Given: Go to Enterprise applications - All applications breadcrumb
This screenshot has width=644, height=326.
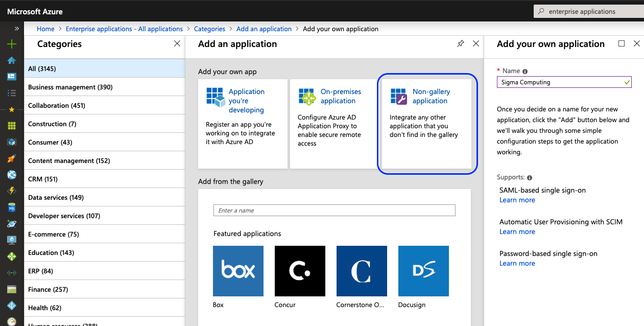Looking at the screenshot, I should pyautogui.click(x=124, y=29).
